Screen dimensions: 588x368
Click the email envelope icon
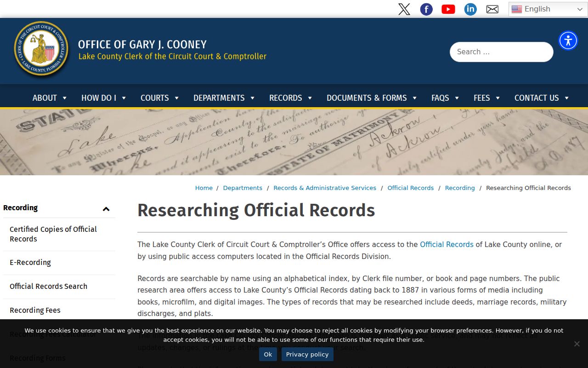[x=492, y=9]
